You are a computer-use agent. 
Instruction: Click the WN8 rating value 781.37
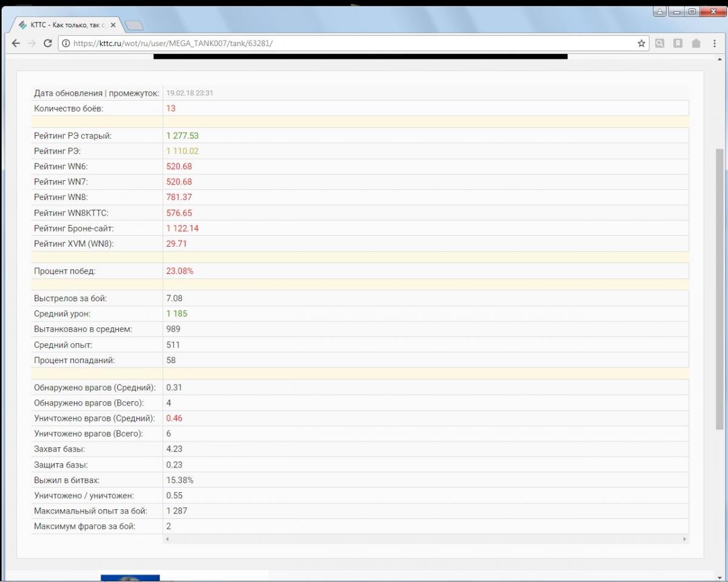[179, 197]
